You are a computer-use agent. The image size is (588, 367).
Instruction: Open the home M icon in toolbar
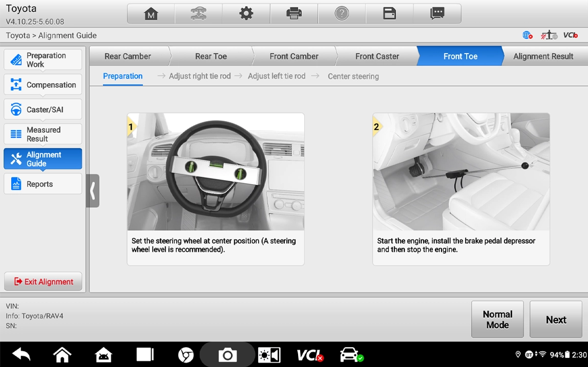coord(151,14)
